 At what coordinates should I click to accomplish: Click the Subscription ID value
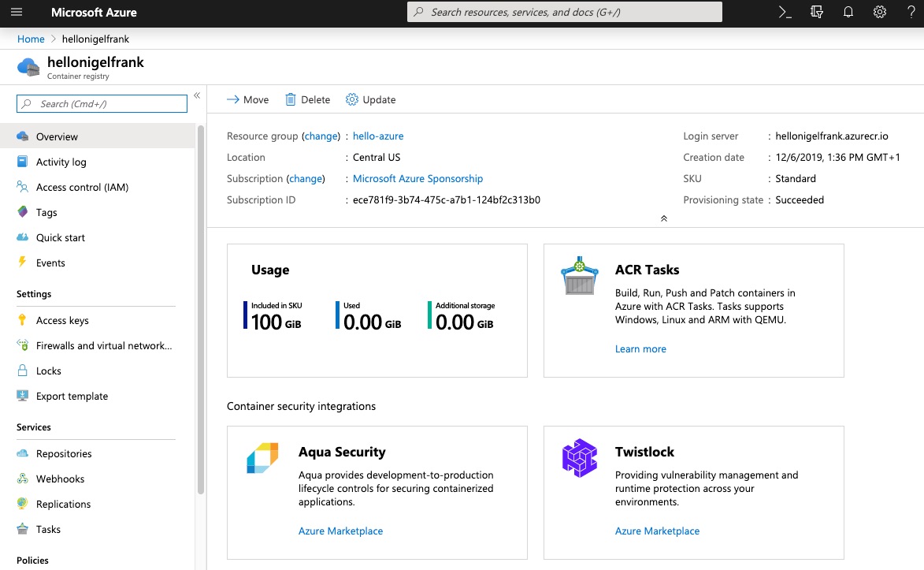pos(446,200)
